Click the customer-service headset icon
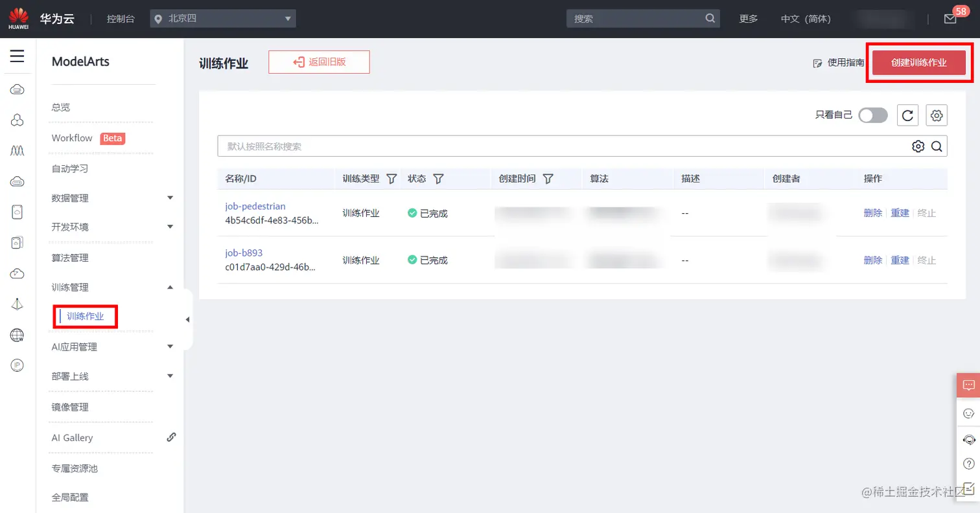Screen dimensions: 980x513 pos(969,439)
